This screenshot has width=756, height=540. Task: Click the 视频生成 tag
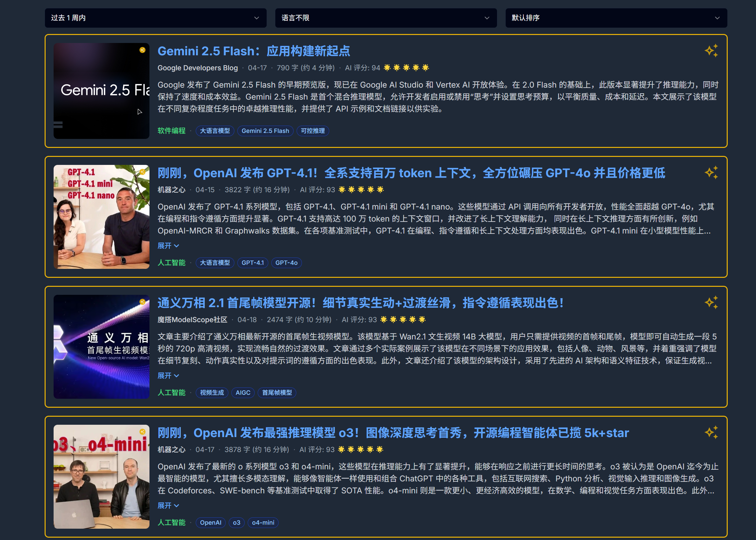click(x=212, y=393)
